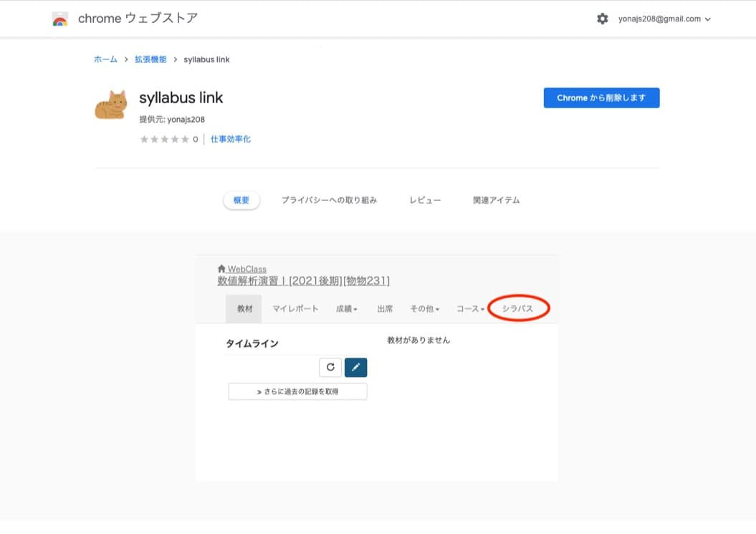Open the 仕事効率化 category link
The image size is (756, 534).
coord(231,139)
